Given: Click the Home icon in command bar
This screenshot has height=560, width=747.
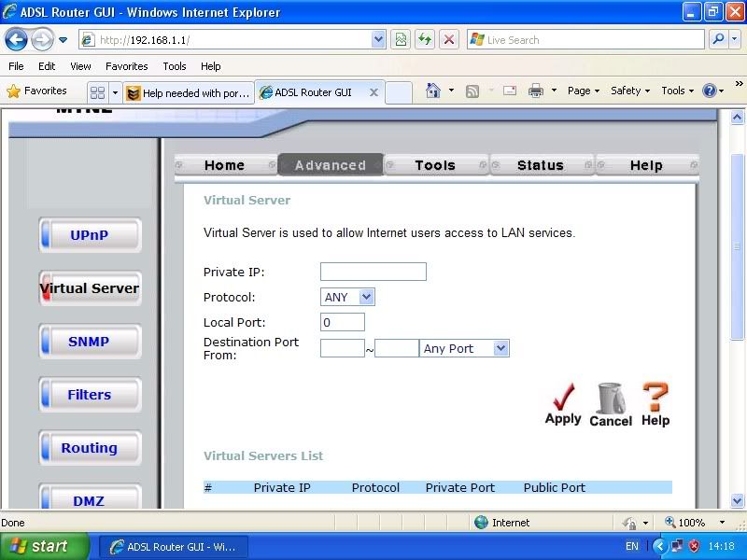Looking at the screenshot, I should click(x=433, y=91).
